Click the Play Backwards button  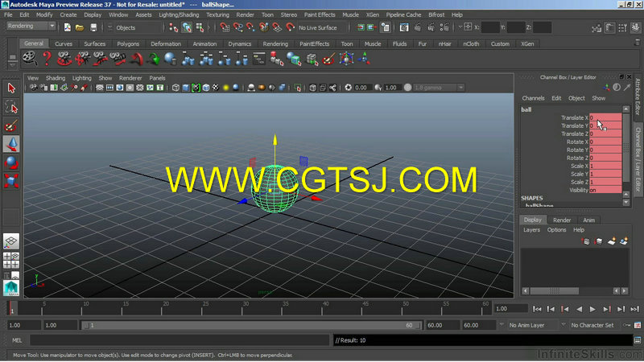point(579,309)
